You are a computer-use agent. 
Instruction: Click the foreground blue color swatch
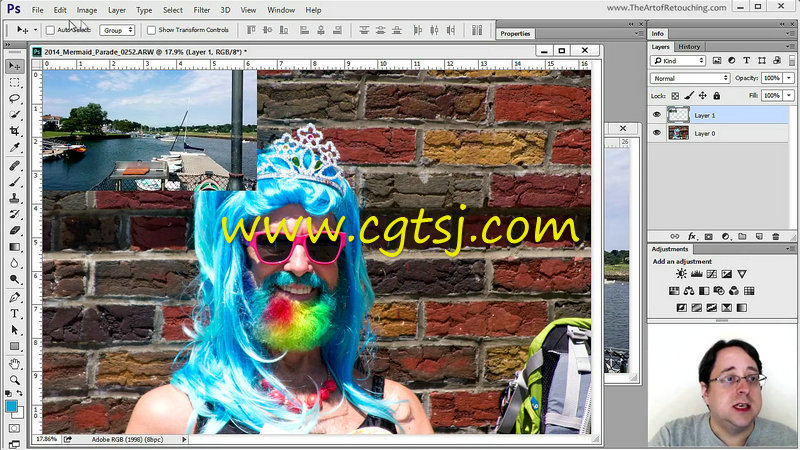coord(11,406)
